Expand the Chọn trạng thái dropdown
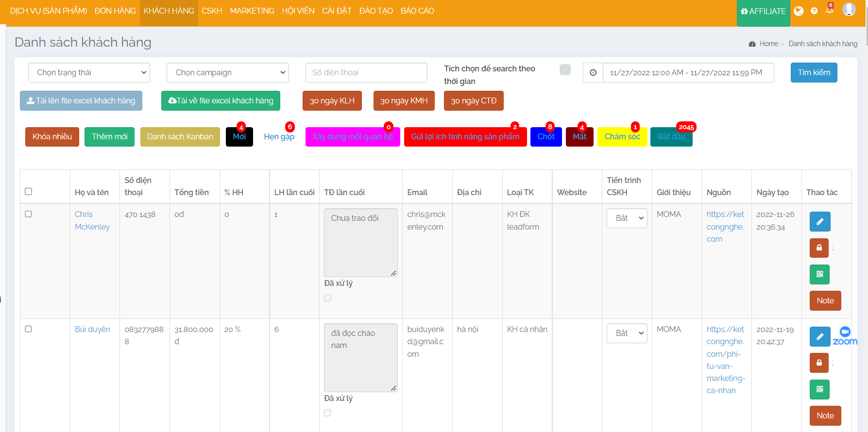 89,73
